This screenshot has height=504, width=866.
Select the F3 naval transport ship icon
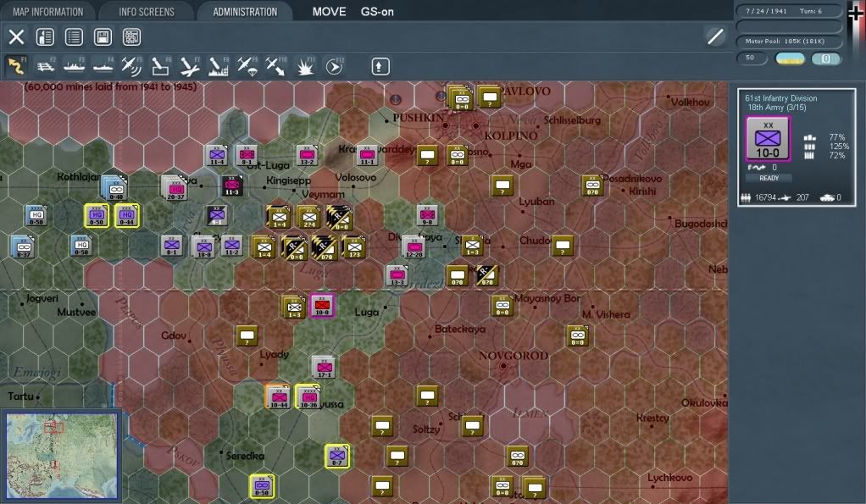click(x=74, y=66)
